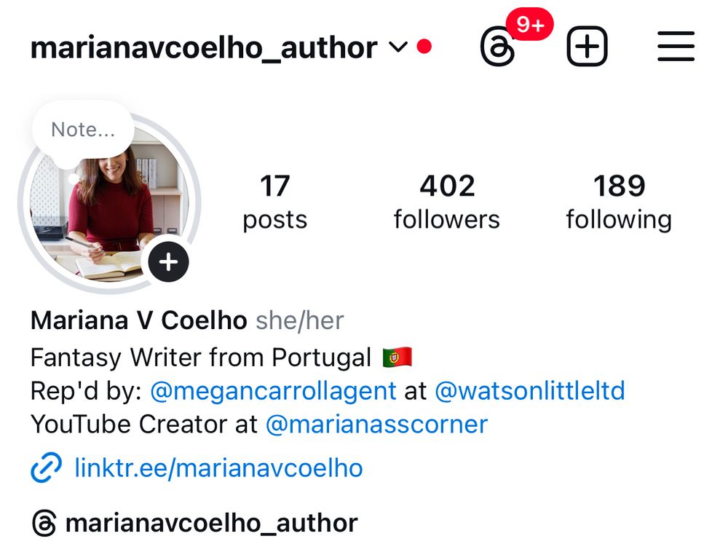Screen dimensions: 728x560
Task: View the 17 posts count
Action: coord(275,202)
